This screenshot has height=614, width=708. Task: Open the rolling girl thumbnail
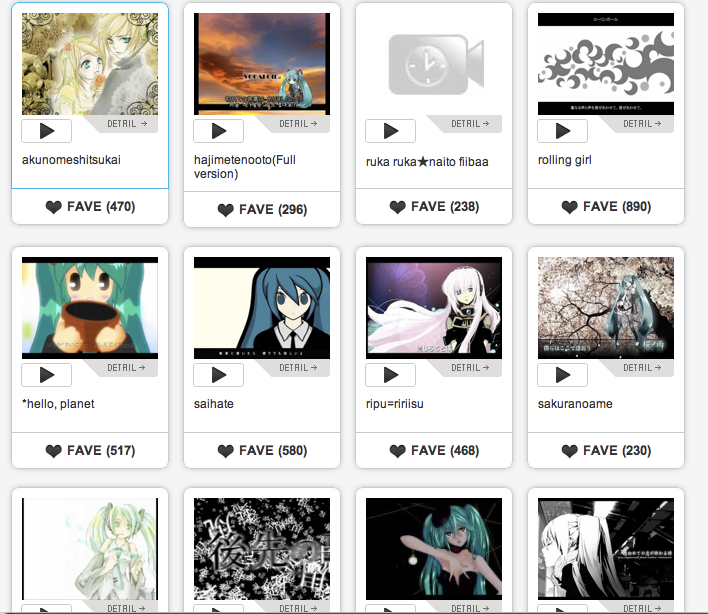click(606, 64)
